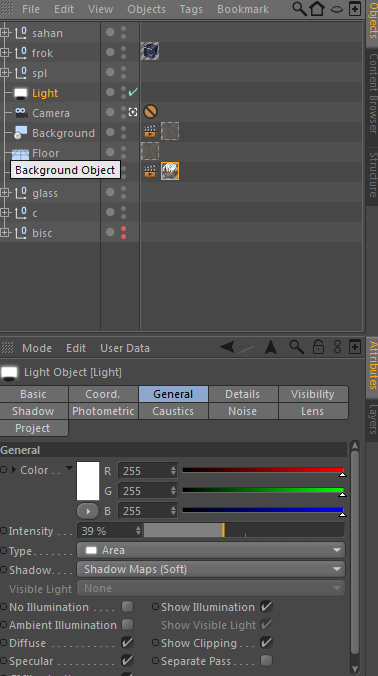Image resolution: width=378 pixels, height=676 pixels.
Task: Toggle the Specular checkbox
Action: point(127,660)
